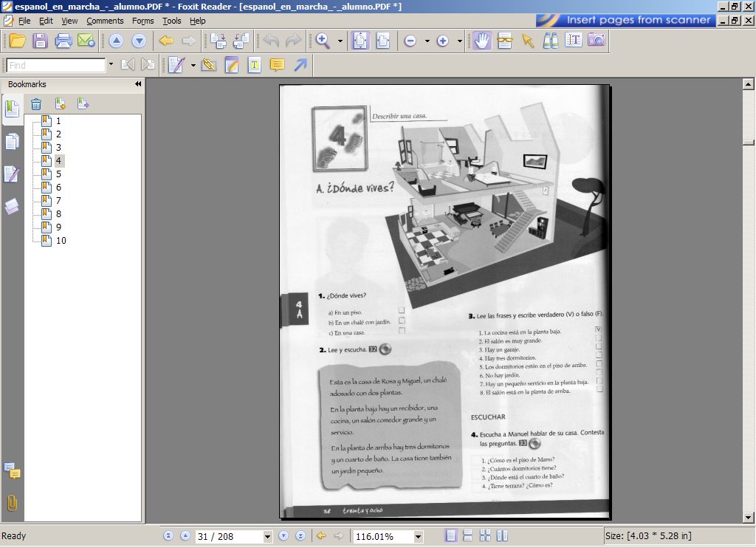
Task: Save the document with the floppy disk icon
Action: click(x=40, y=41)
